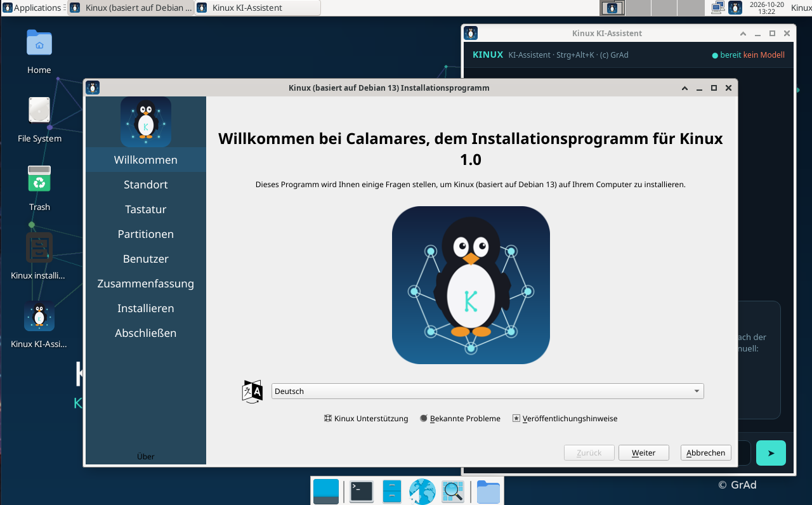Viewport: 812px width, 505px height.
Task: Open the folder icon in the dock
Action: [x=488, y=492]
